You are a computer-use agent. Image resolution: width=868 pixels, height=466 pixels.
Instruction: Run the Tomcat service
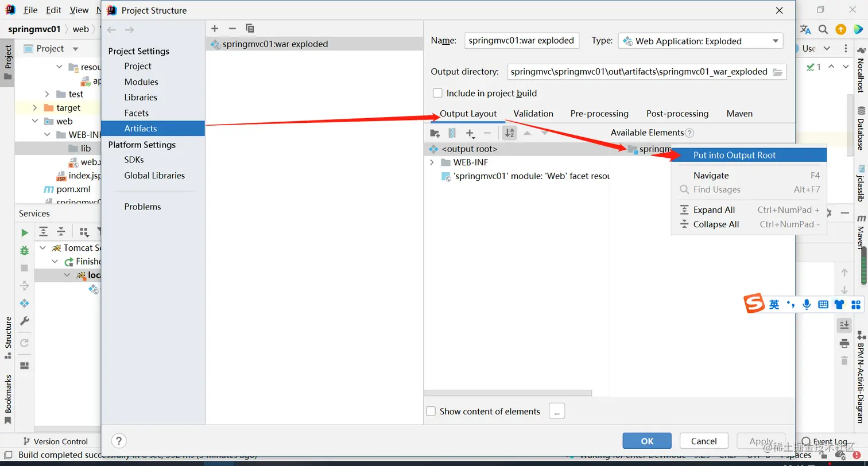(24, 232)
